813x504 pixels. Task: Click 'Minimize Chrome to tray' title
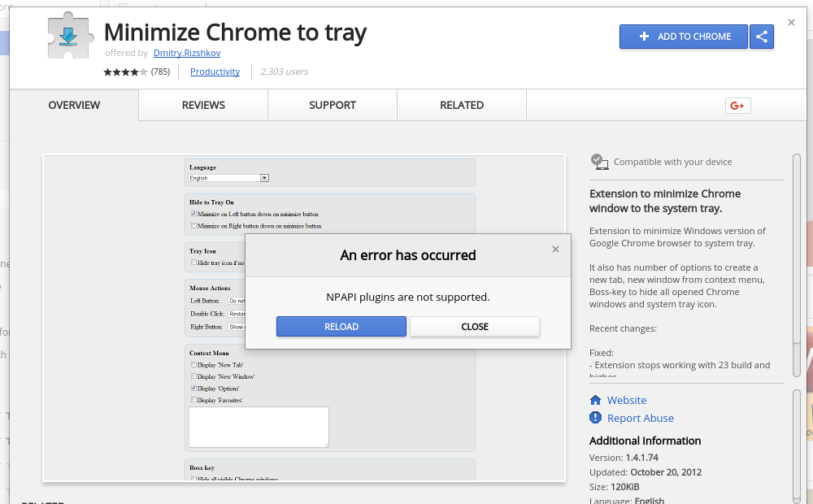point(235,33)
